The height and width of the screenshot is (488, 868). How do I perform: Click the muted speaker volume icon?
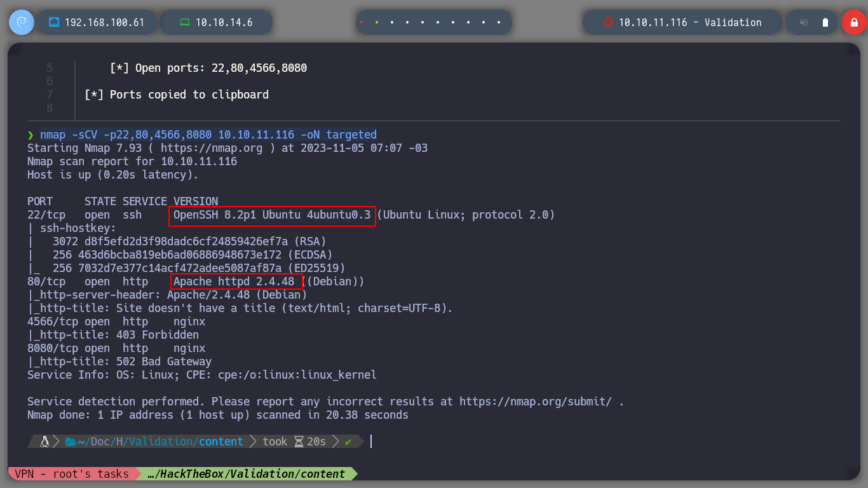(x=804, y=22)
